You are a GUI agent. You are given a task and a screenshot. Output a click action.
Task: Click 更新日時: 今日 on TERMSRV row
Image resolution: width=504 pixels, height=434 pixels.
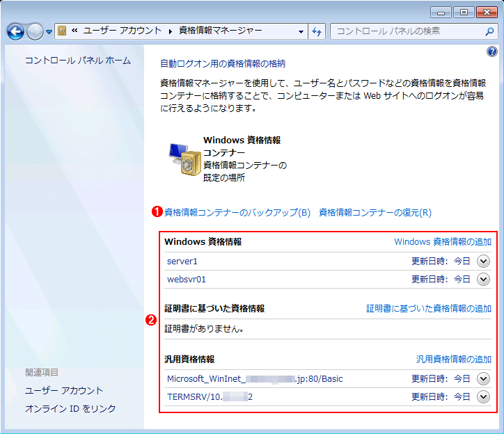point(441,396)
